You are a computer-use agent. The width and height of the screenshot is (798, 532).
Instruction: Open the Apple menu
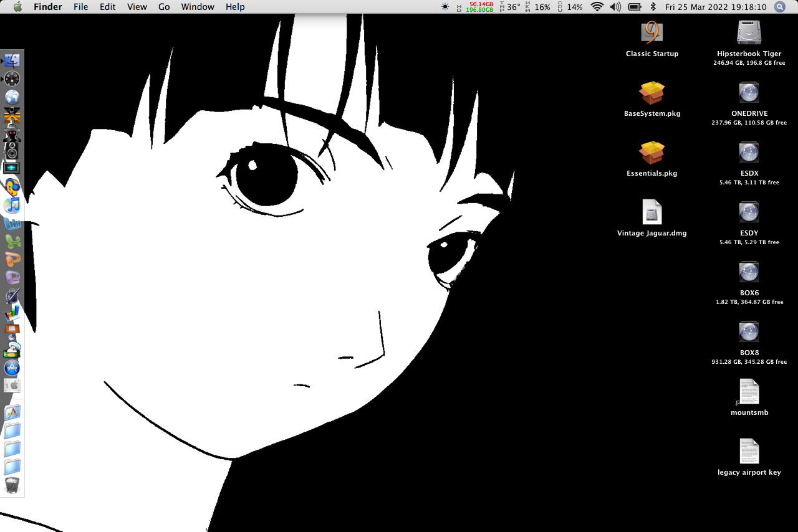click(17, 7)
